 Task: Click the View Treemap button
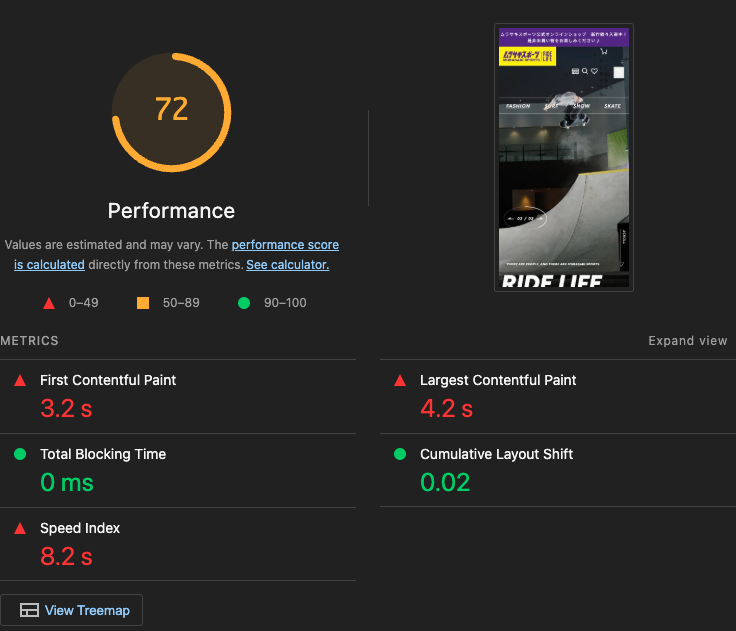point(71,610)
